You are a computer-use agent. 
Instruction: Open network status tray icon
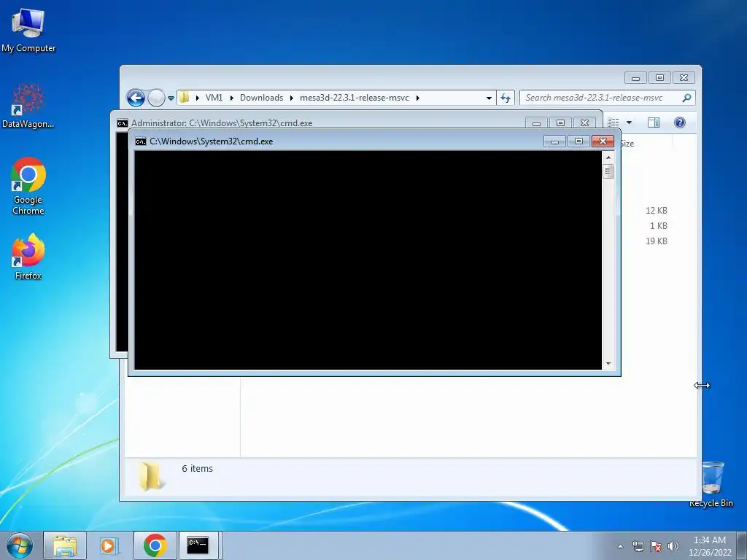pos(638,546)
